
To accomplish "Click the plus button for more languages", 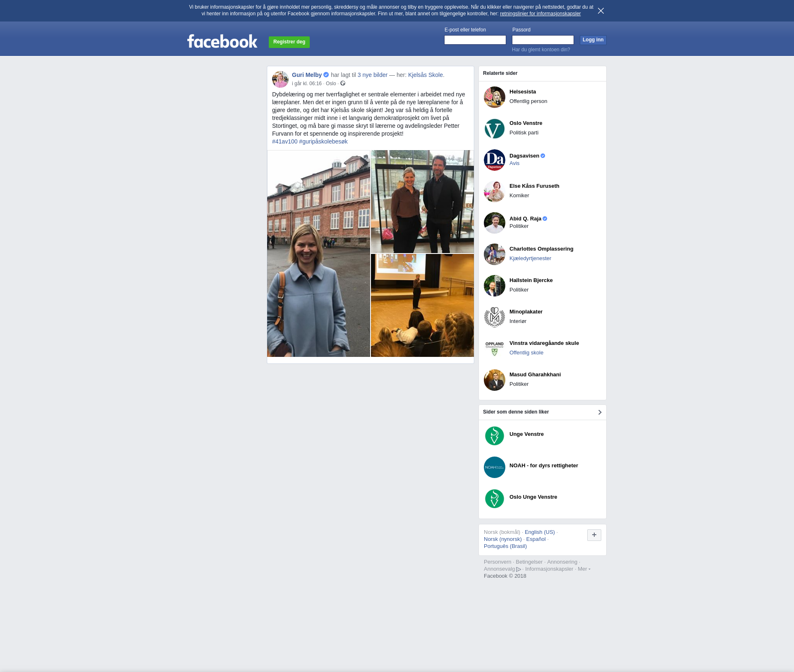I will 594,535.
